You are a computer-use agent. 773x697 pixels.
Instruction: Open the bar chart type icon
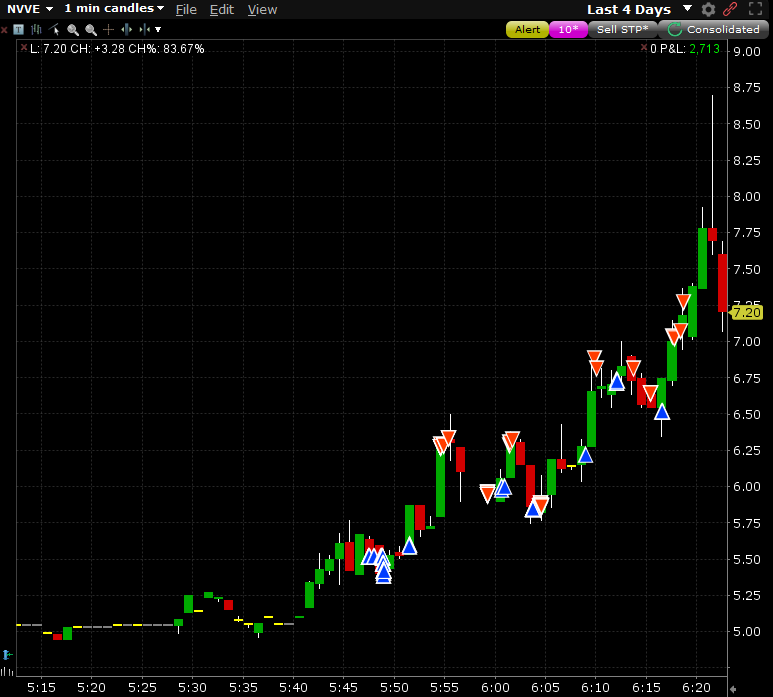pyautogui.click(x=36, y=30)
